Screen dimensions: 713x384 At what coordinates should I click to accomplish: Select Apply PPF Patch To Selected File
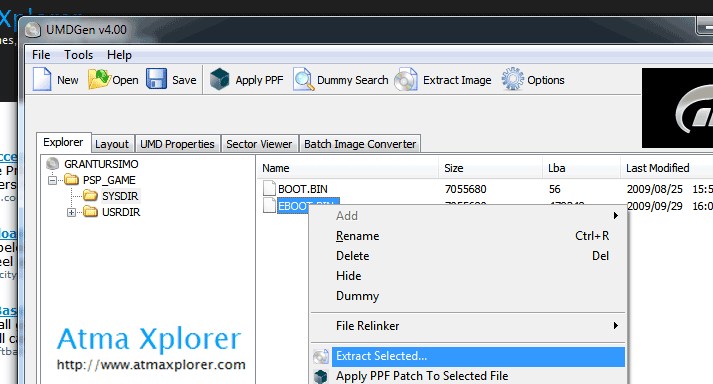468,376
